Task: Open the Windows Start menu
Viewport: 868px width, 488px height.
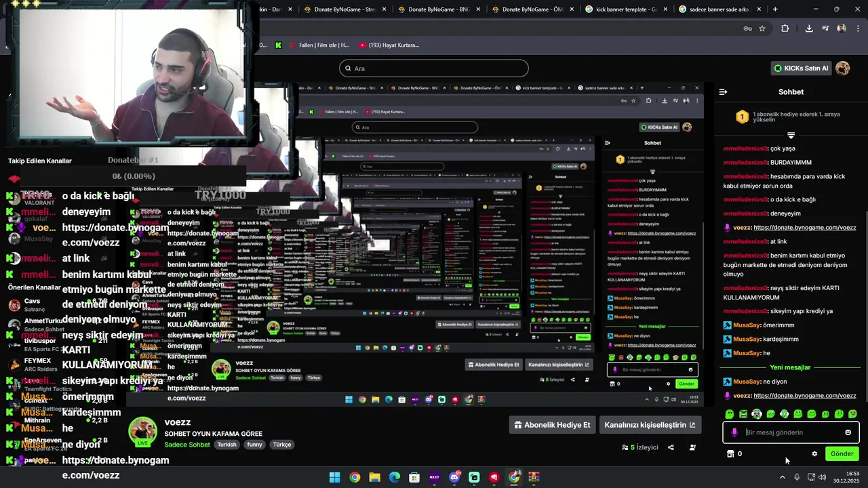Action: coord(335,477)
